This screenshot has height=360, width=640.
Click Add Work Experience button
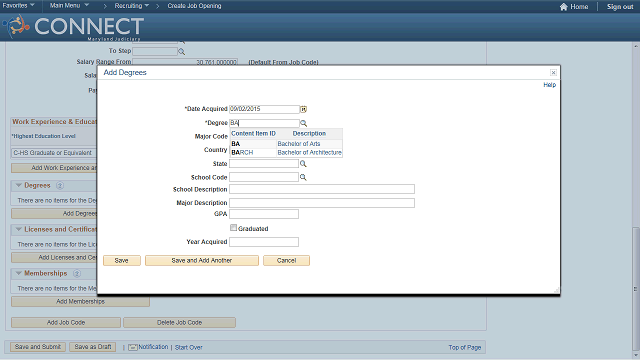pos(54,168)
